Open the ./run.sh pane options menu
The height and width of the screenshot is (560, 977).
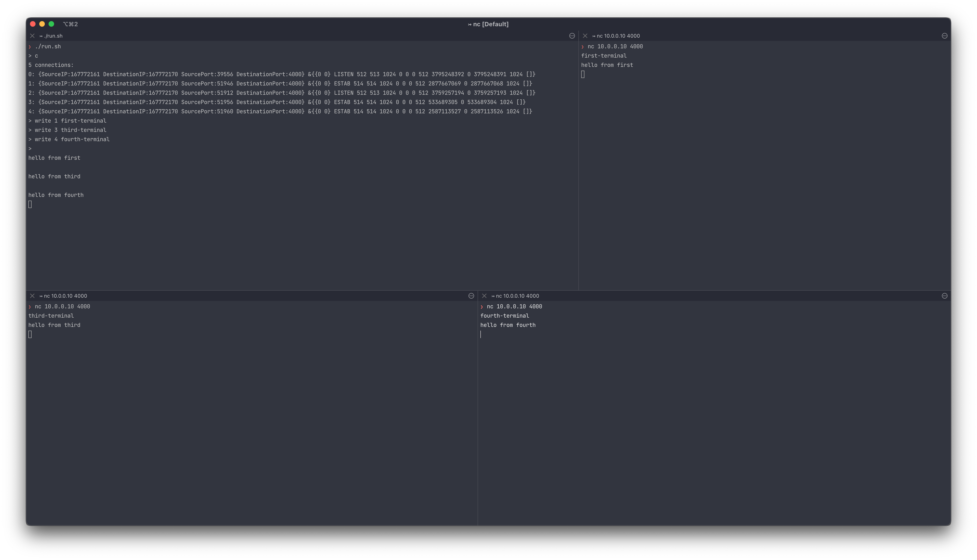click(x=572, y=36)
